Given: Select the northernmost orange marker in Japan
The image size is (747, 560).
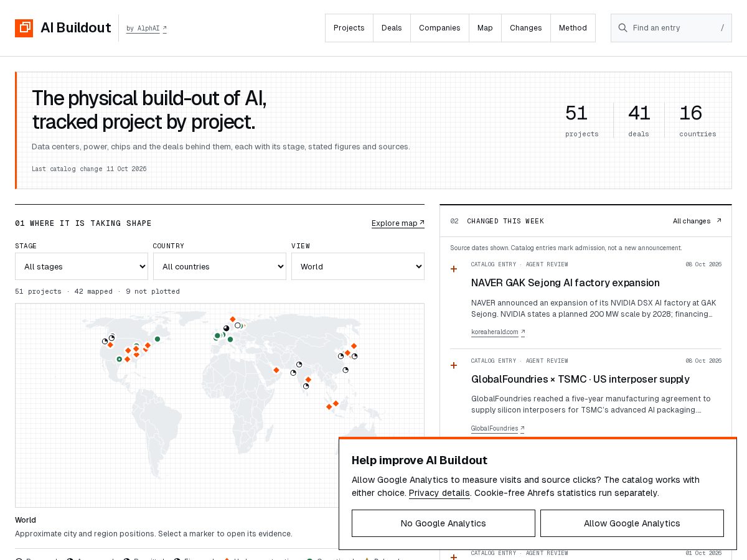Looking at the screenshot, I should 354,346.
